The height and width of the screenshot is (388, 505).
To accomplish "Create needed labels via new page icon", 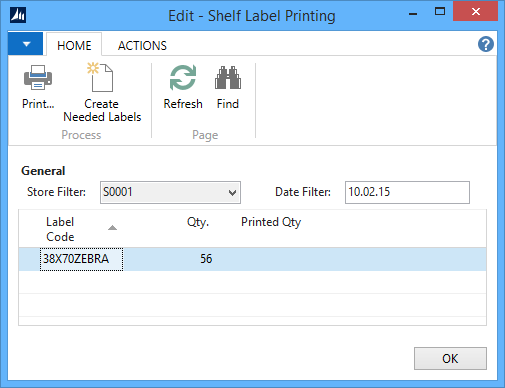I will tap(101, 77).
